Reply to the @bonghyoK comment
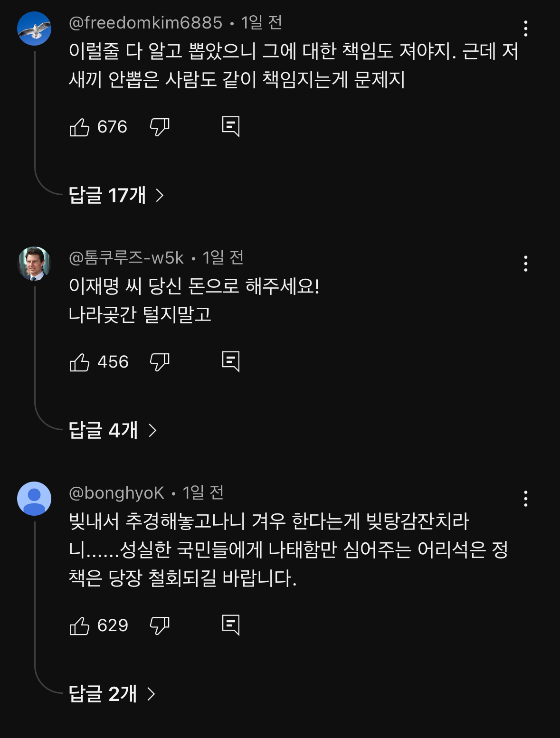Image resolution: width=560 pixels, height=738 pixels. click(231, 625)
